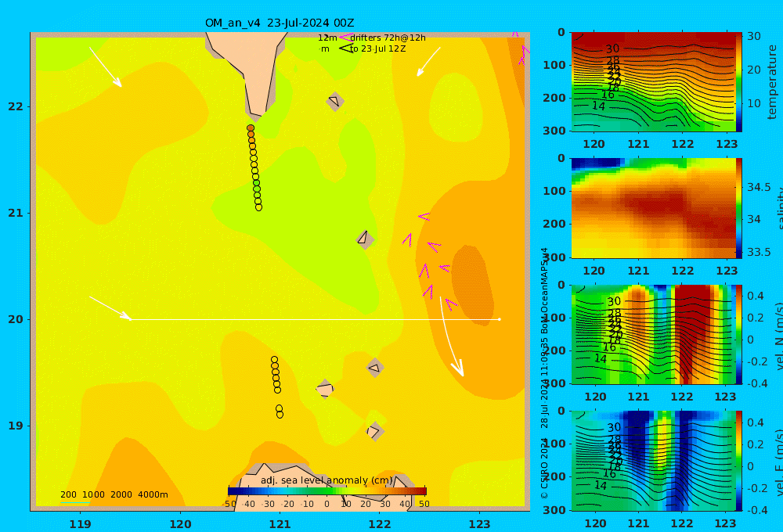Viewport: 783px width, 532px height.
Task: Click the magenta drifter arrow at the cluster's top
Action: (x=424, y=216)
